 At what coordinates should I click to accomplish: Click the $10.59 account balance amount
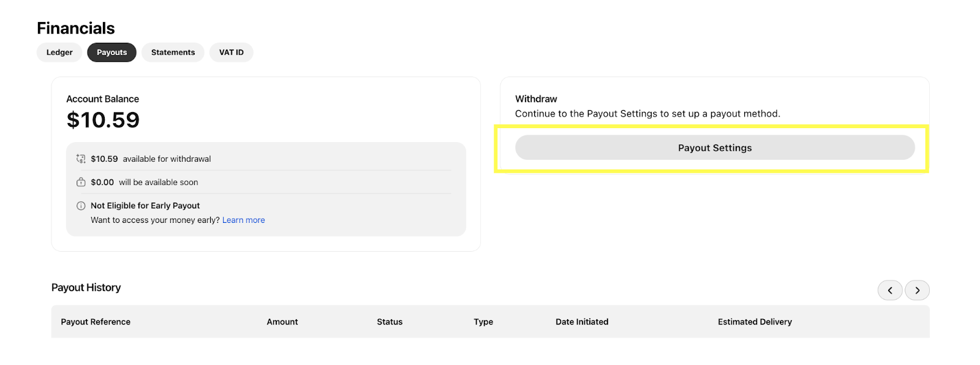point(103,120)
